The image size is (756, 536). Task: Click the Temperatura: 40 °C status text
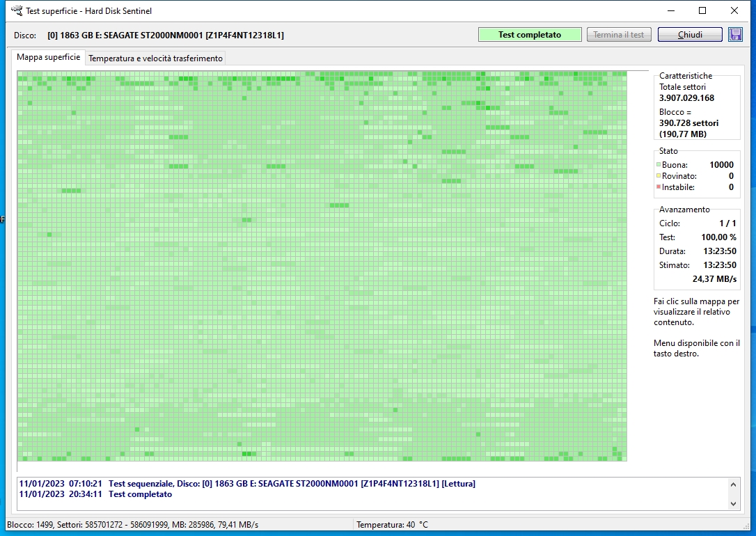392,524
